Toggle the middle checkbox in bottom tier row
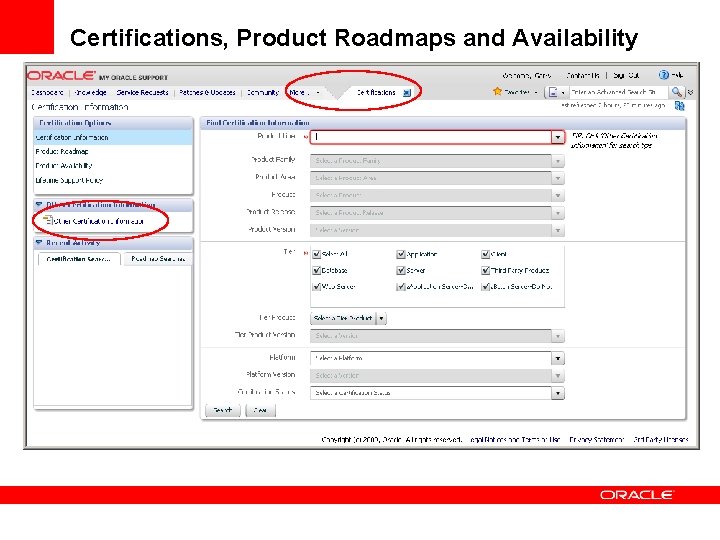This screenshot has height=540, width=720. coord(400,287)
